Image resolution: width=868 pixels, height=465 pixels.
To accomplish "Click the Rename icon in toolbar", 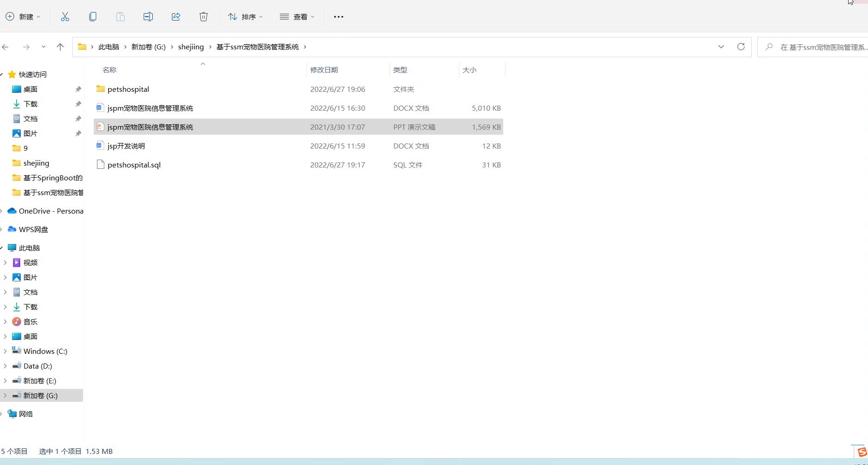I will click(148, 17).
